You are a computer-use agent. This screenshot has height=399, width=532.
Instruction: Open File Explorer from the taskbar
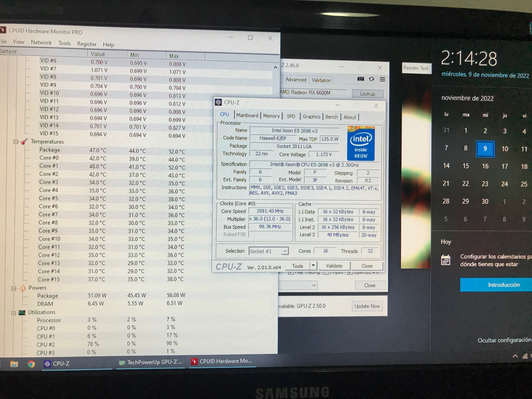[x=14, y=364]
